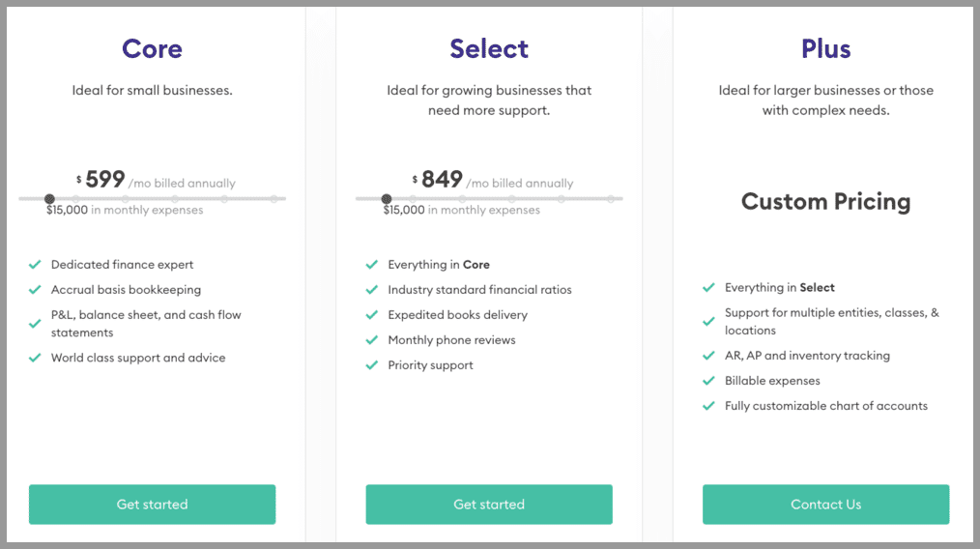Viewport: 980px width, 549px height.
Task: Click the Select plan expense slider handle
Action: (387, 199)
